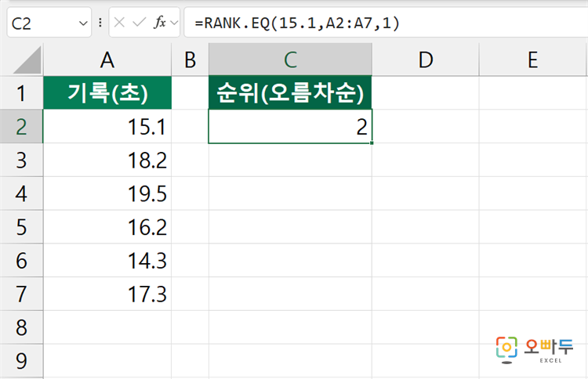Select row 7 header

tap(21, 294)
